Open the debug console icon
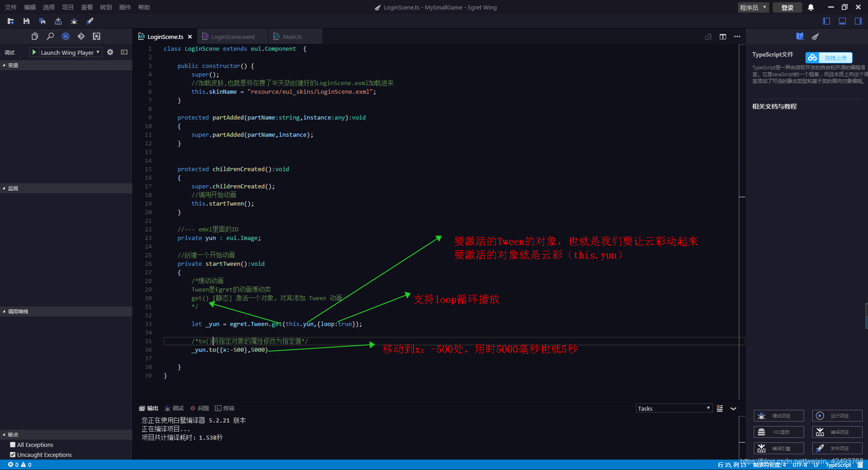868x470 pixels. [x=124, y=52]
